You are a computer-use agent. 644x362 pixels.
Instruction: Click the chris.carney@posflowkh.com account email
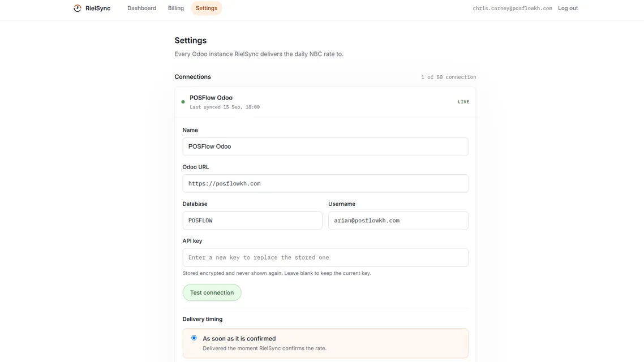(x=512, y=8)
